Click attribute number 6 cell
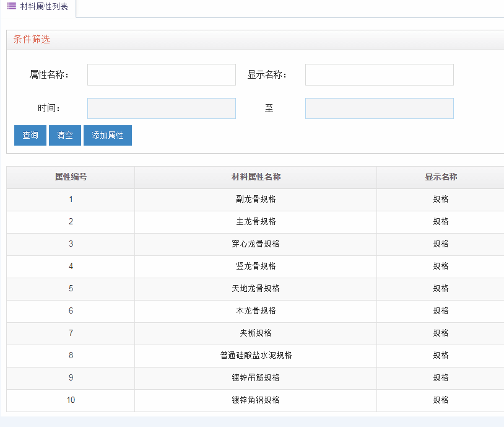This screenshot has height=427, width=504. (x=71, y=311)
